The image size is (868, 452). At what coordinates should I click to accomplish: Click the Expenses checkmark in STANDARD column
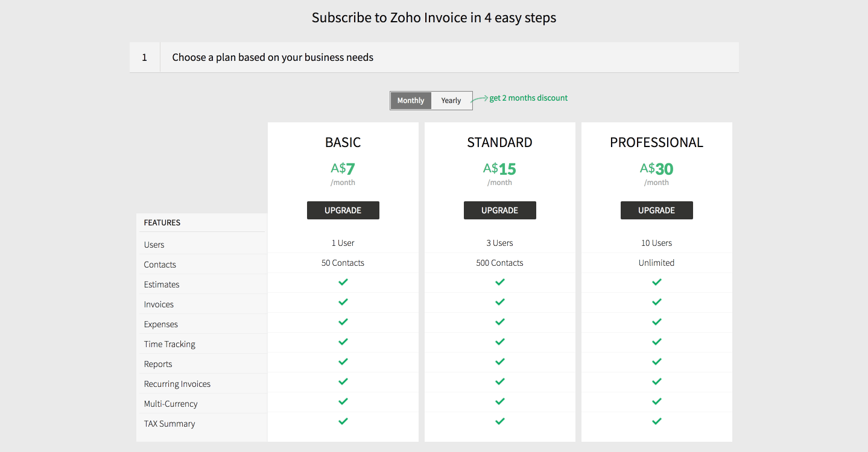[x=499, y=322]
